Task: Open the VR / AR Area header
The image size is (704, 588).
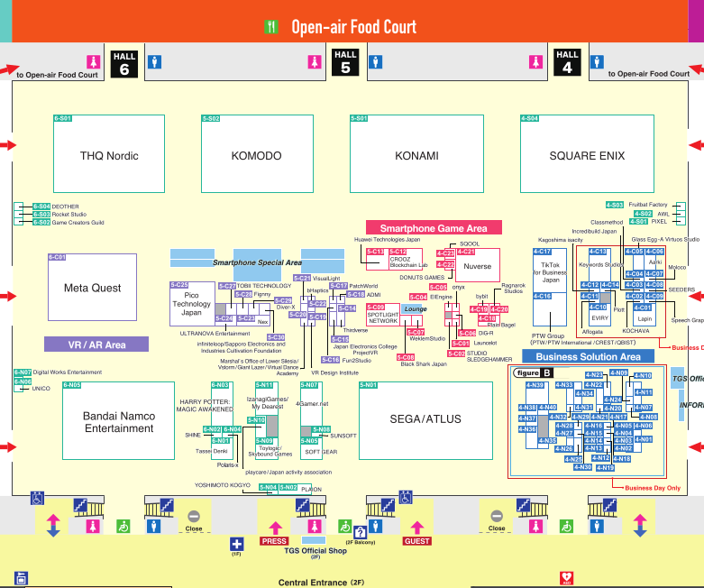Action: click(x=96, y=345)
